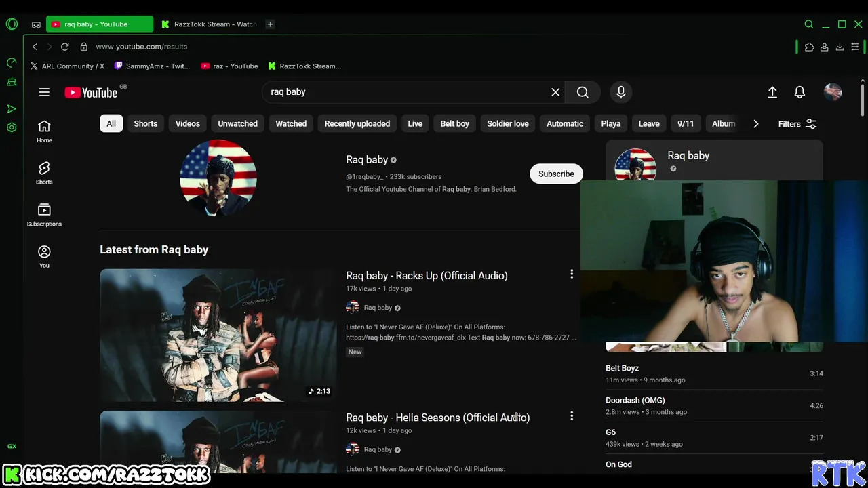Open the Create upload icon
This screenshot has height=488, width=868.
click(x=772, y=92)
